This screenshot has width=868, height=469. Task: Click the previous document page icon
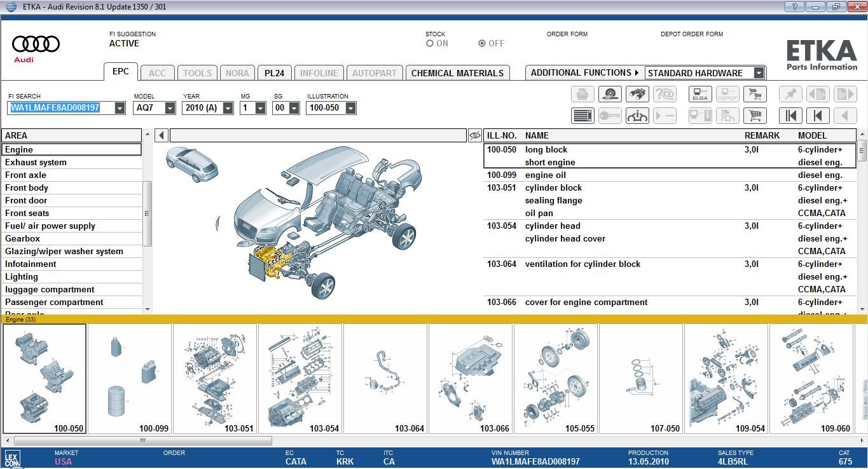click(818, 94)
